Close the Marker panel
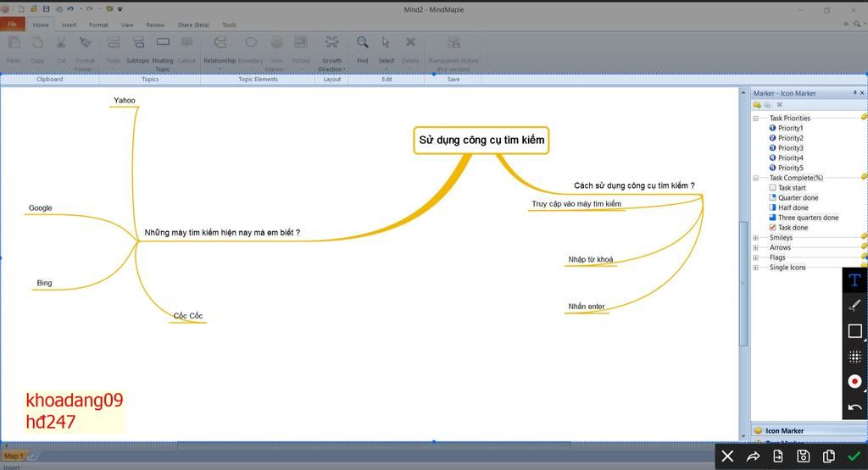Image resolution: width=868 pixels, height=470 pixels. (862, 93)
